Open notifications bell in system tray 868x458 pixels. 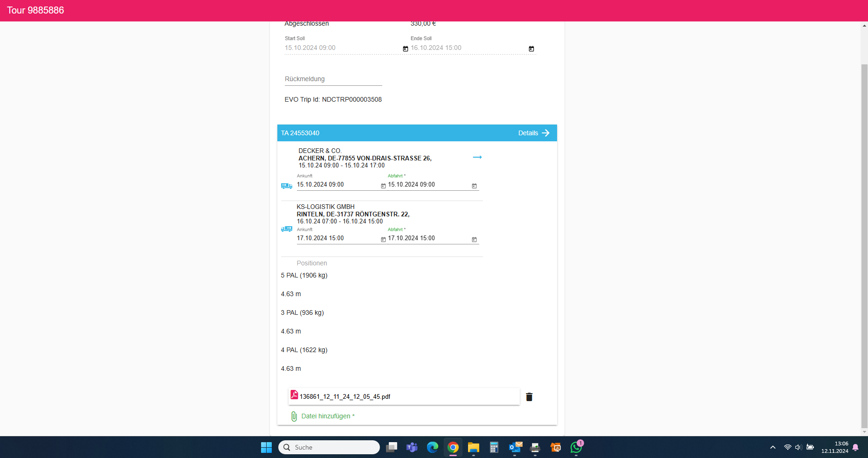[x=855, y=447]
